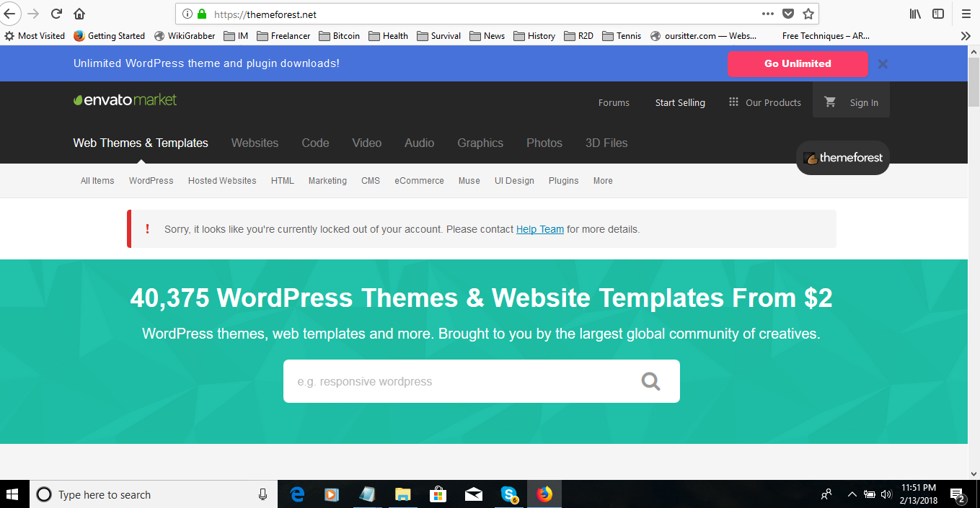Expand the News bookmarks folder
Screen dimensions: 980x508
point(487,35)
